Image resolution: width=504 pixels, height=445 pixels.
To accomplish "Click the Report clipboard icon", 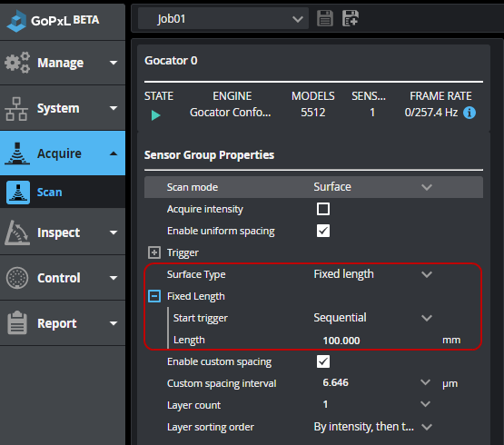I will [17, 322].
